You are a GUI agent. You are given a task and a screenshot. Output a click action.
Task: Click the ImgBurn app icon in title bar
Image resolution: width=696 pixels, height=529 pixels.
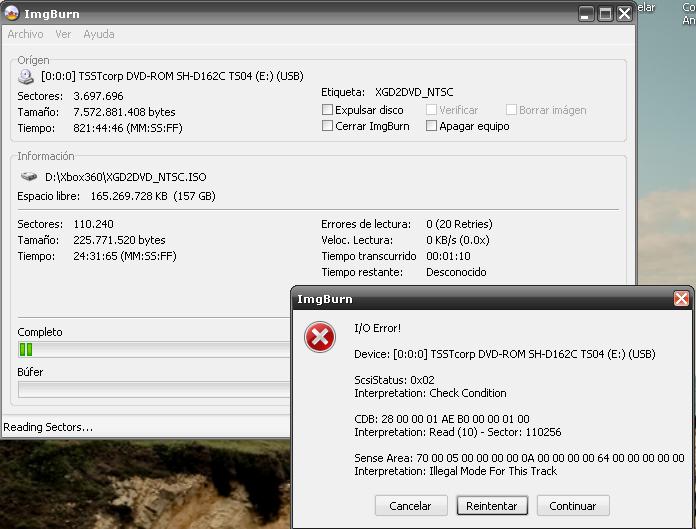[11, 12]
